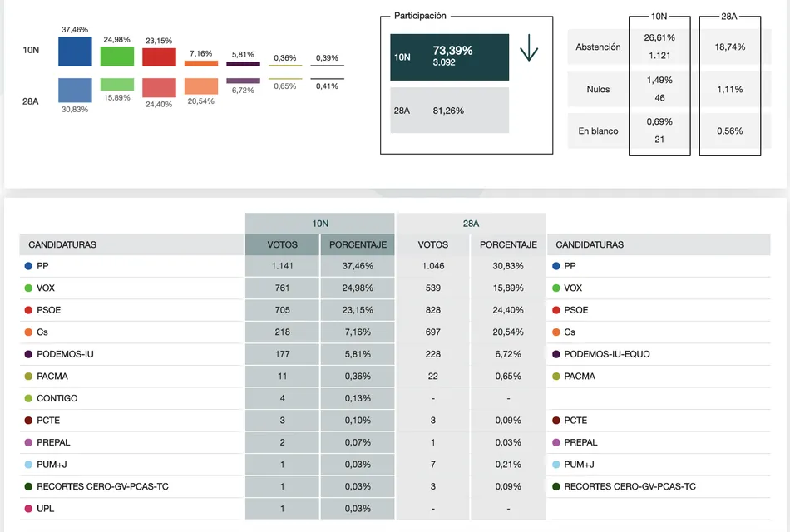Image resolution: width=790 pixels, height=532 pixels.
Task: Select the 10N column header above the table
Action: [x=319, y=224]
